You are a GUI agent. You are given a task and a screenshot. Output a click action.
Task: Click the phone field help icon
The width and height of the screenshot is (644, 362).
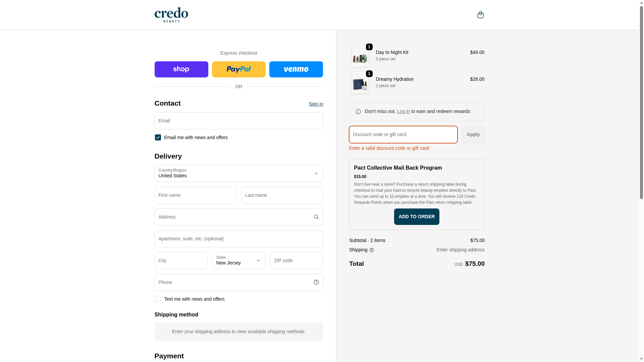tap(316, 282)
